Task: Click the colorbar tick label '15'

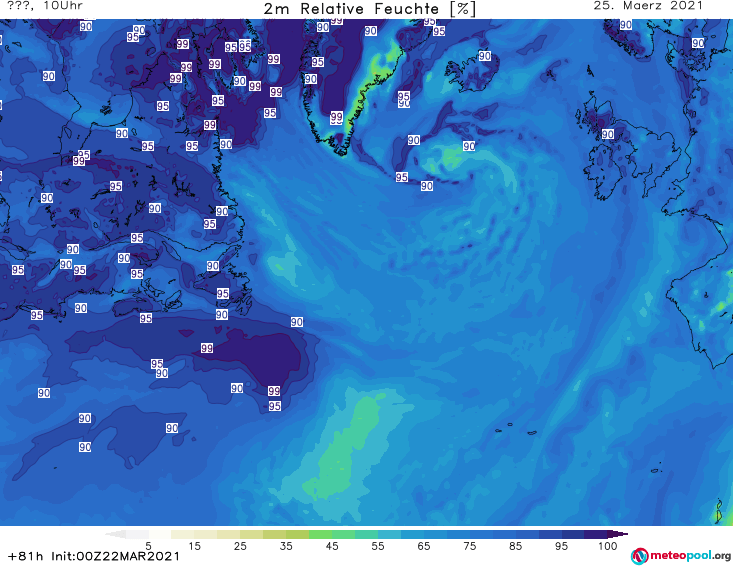Action: (194, 546)
